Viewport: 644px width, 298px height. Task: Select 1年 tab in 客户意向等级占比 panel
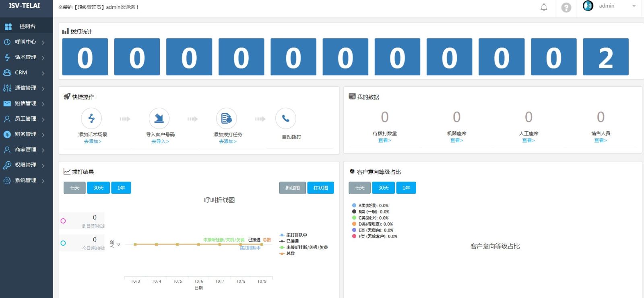click(x=406, y=188)
